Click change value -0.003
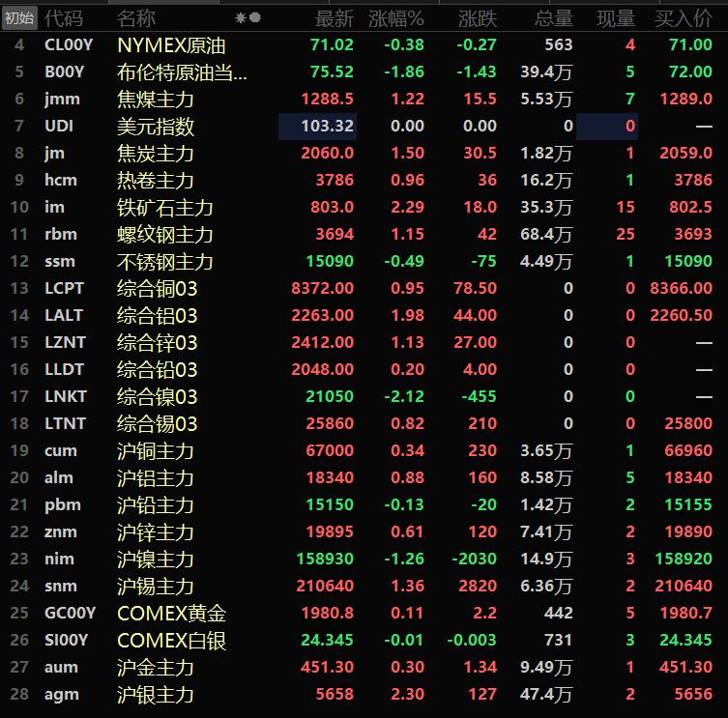The height and width of the screenshot is (718, 728). pyautogui.click(x=472, y=640)
